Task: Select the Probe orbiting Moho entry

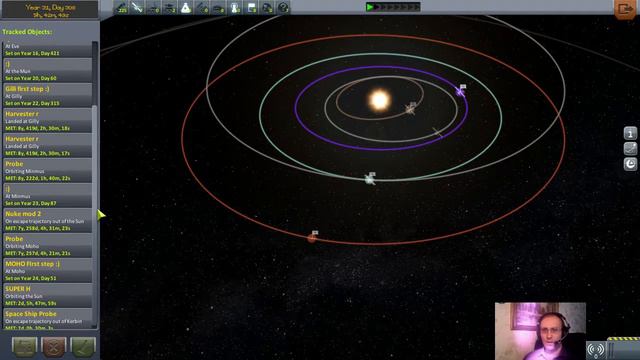Action: pyautogui.click(x=47, y=245)
